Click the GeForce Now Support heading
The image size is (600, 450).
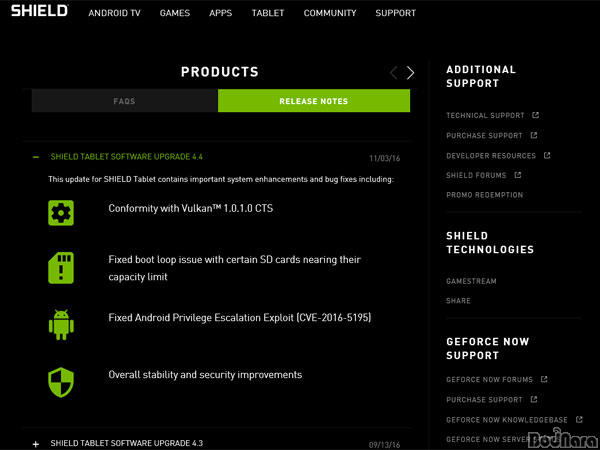pyautogui.click(x=488, y=349)
